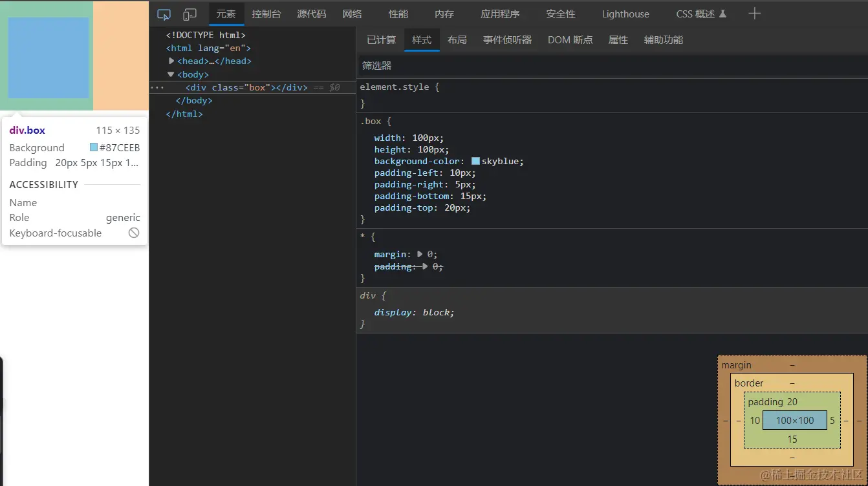Click the flask icon beside CSS 概述
The image size is (868, 486).
(722, 14)
